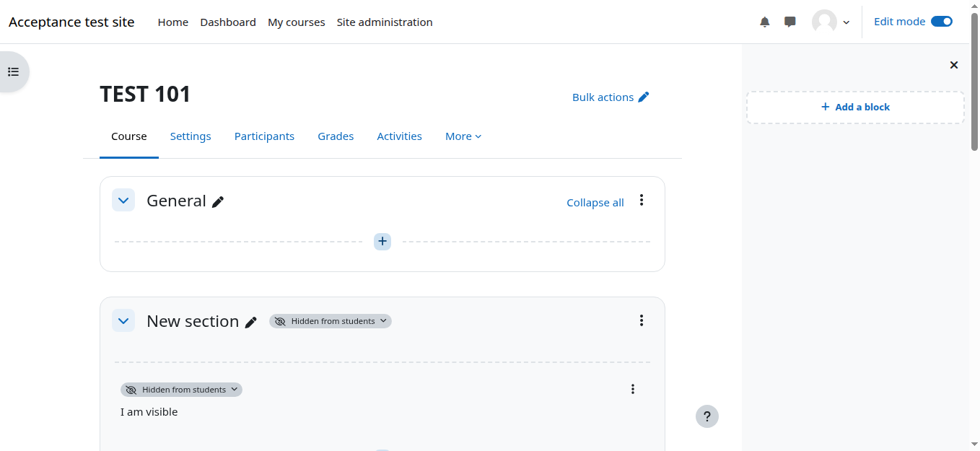Expand the More tab dropdown

(463, 136)
